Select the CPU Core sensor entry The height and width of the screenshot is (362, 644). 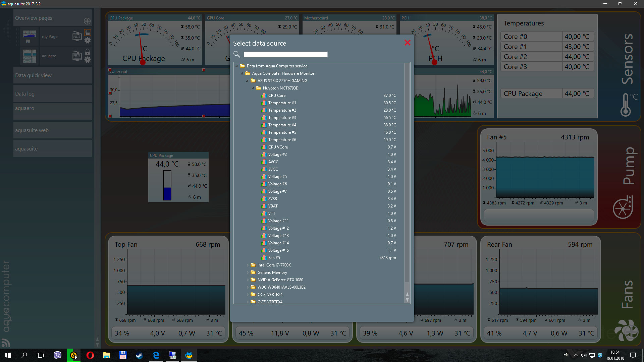277,96
